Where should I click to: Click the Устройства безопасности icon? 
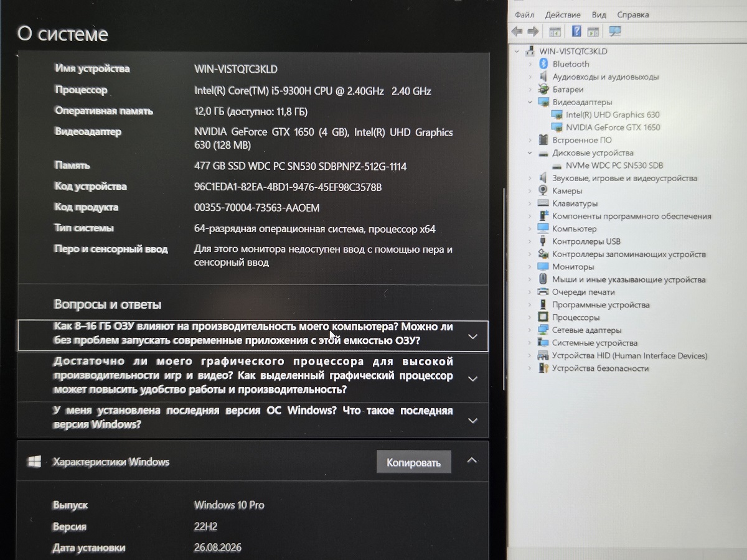[543, 368]
